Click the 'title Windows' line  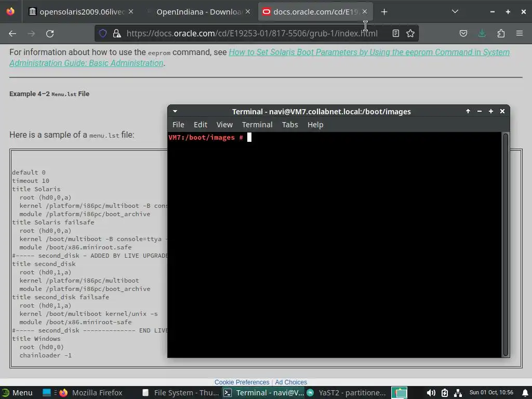[x=36, y=339]
